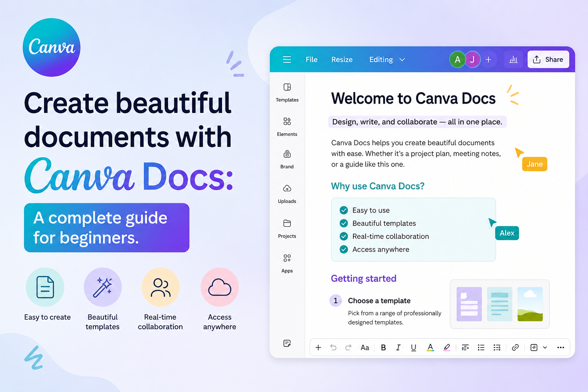Open the Templates sidebar panel
This screenshot has height=392, width=588.
(x=287, y=93)
